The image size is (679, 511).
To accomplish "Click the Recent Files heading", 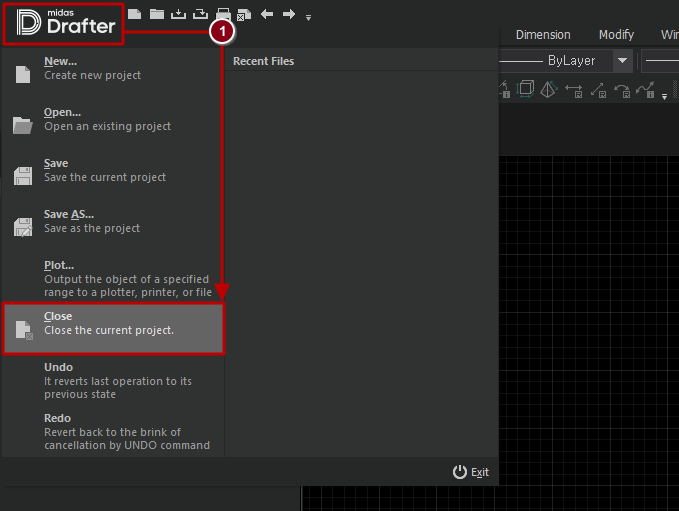I will tap(263, 61).
